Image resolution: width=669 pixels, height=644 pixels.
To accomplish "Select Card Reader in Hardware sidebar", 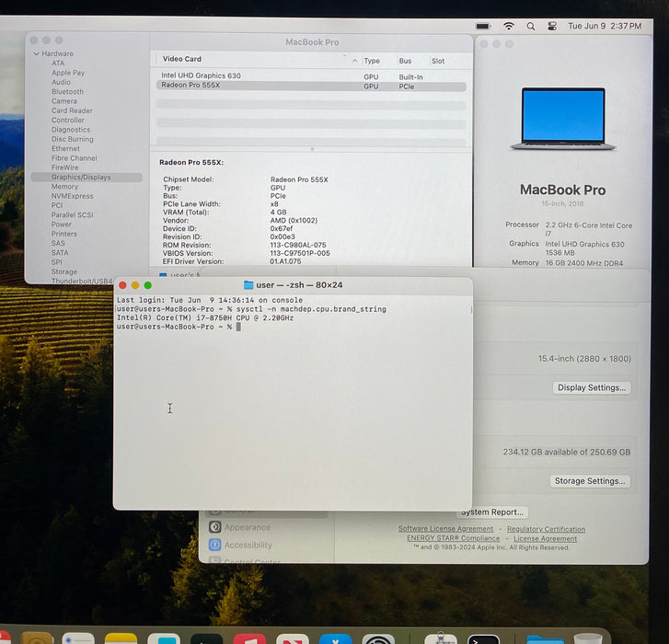I will tap(72, 110).
